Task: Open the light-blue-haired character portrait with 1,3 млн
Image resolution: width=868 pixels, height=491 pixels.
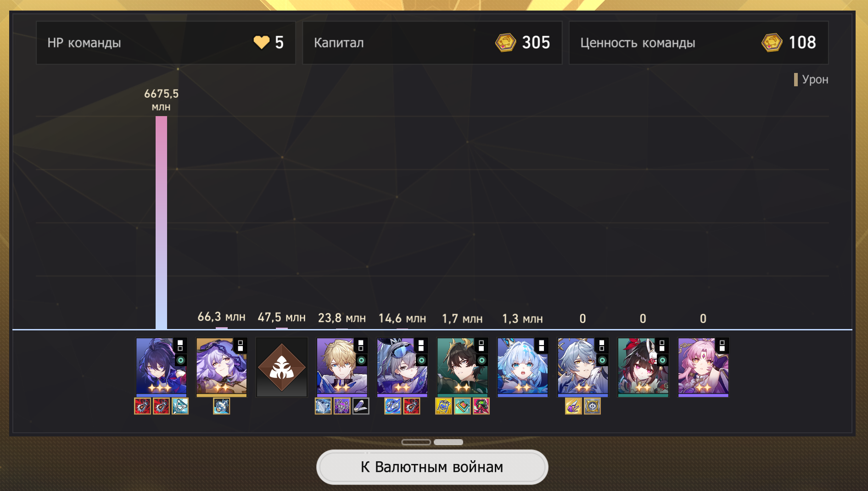Action: [522, 367]
